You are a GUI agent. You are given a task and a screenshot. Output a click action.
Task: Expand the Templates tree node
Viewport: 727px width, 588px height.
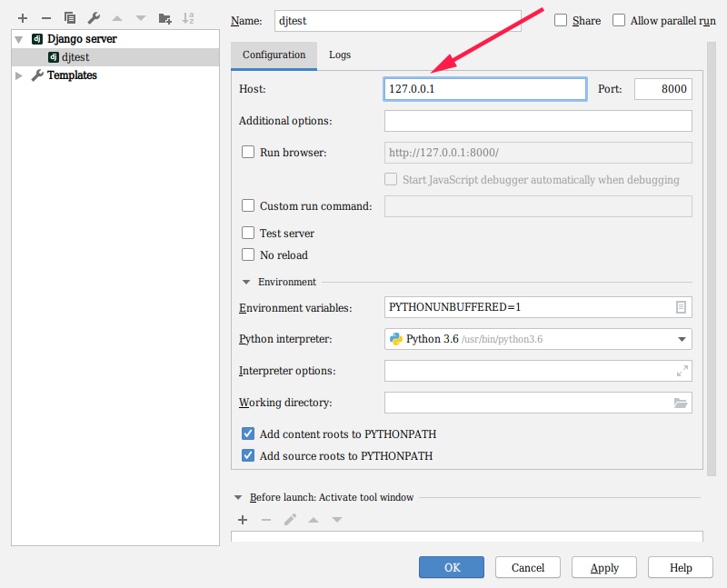[19, 75]
